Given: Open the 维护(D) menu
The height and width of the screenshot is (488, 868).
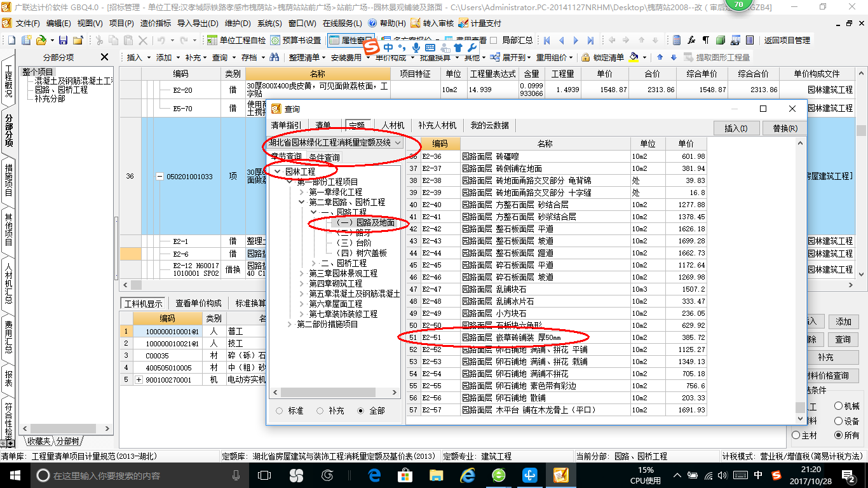Looking at the screenshot, I should (238, 24).
